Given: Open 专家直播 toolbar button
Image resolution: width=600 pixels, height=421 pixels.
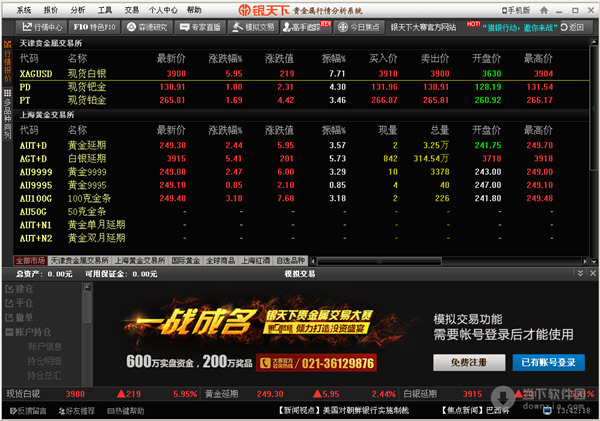Looking at the screenshot, I should click(x=200, y=27).
